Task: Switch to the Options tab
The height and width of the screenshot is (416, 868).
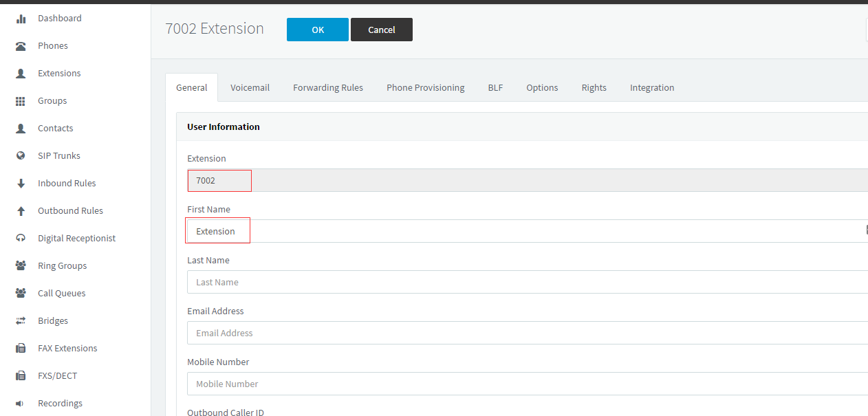Action: pos(542,87)
